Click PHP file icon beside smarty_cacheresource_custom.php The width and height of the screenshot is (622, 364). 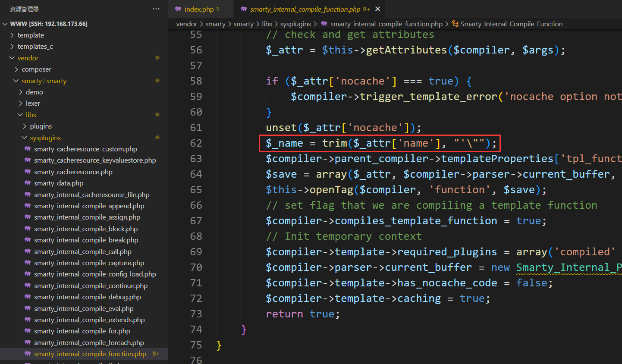28,149
